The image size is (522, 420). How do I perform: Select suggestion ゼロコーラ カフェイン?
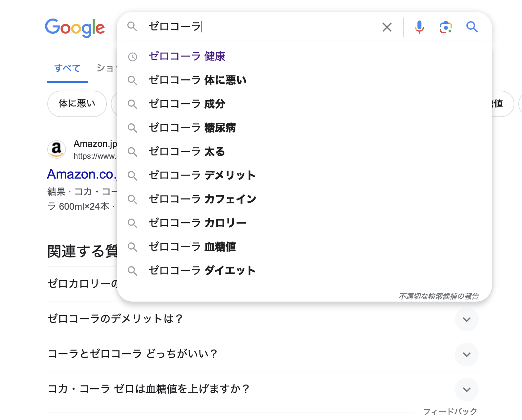pos(304,199)
